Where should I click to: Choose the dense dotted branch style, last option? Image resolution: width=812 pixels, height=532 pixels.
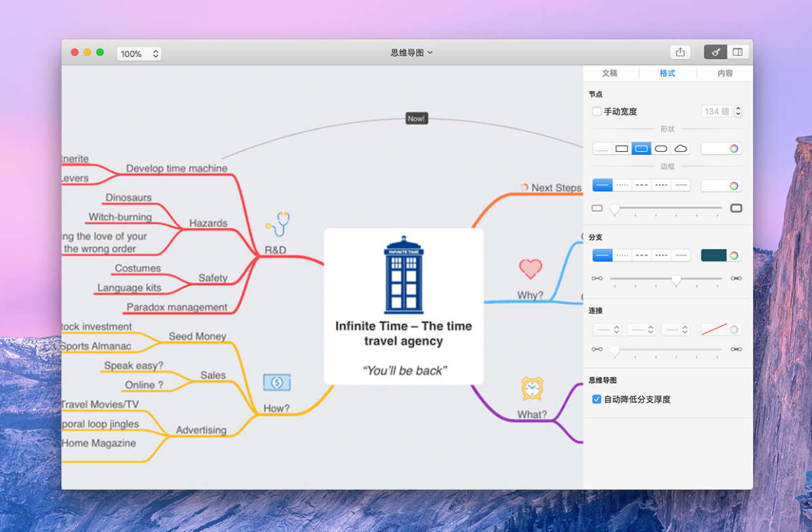pyautogui.click(x=681, y=255)
